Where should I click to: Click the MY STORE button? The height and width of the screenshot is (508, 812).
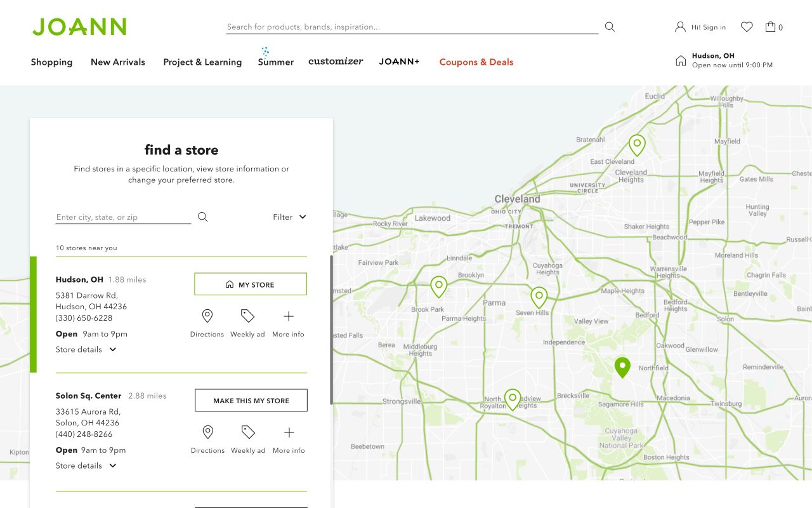(x=251, y=284)
